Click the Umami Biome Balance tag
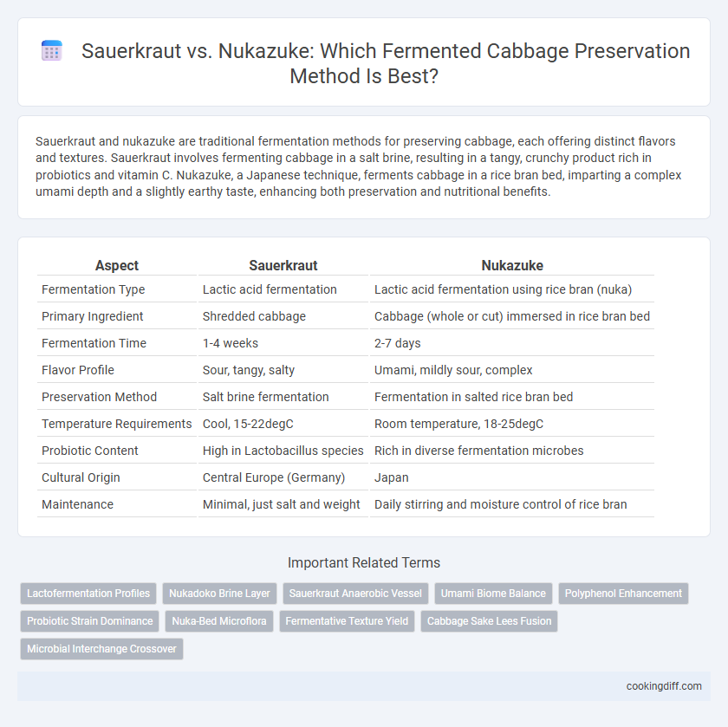728x727 pixels. coord(493,594)
